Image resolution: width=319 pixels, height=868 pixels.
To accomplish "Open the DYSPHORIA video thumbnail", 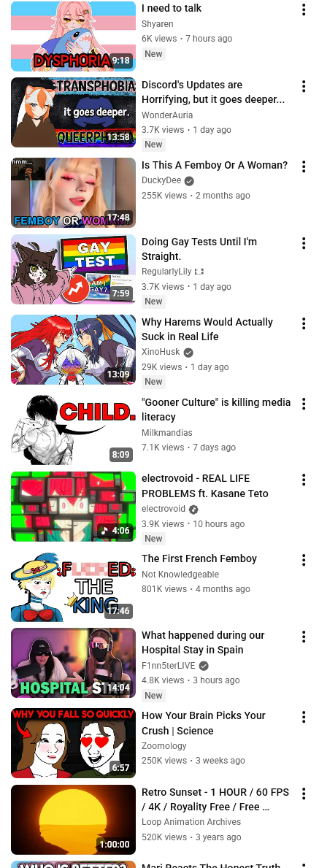I will point(73,36).
